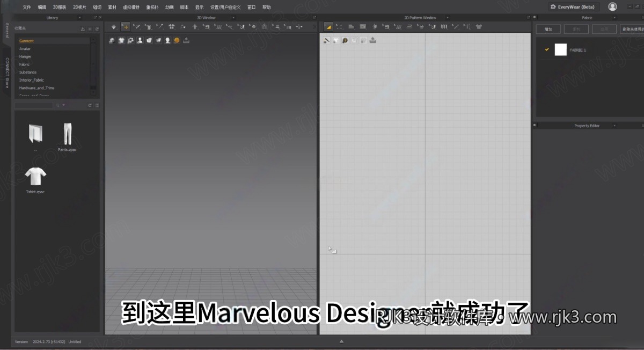
Task: Click the orange sphere icon in 3D view
Action: click(x=177, y=40)
